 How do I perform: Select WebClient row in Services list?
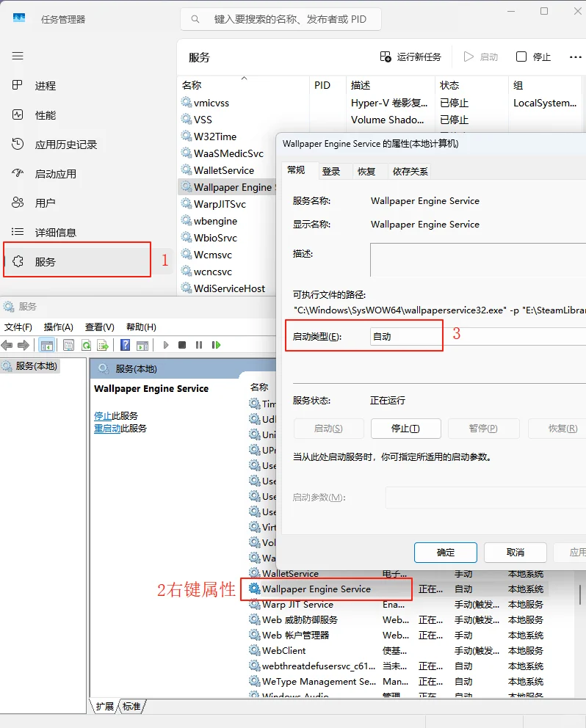click(398, 650)
